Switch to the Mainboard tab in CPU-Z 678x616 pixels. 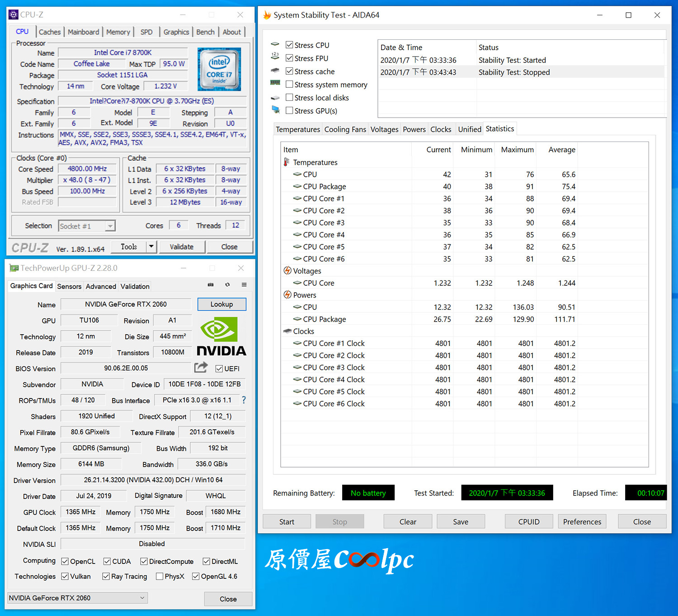pos(84,32)
